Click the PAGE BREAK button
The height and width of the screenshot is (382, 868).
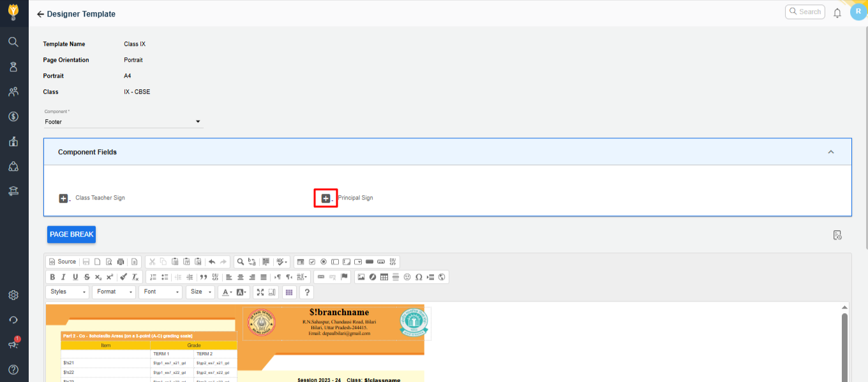click(x=71, y=235)
